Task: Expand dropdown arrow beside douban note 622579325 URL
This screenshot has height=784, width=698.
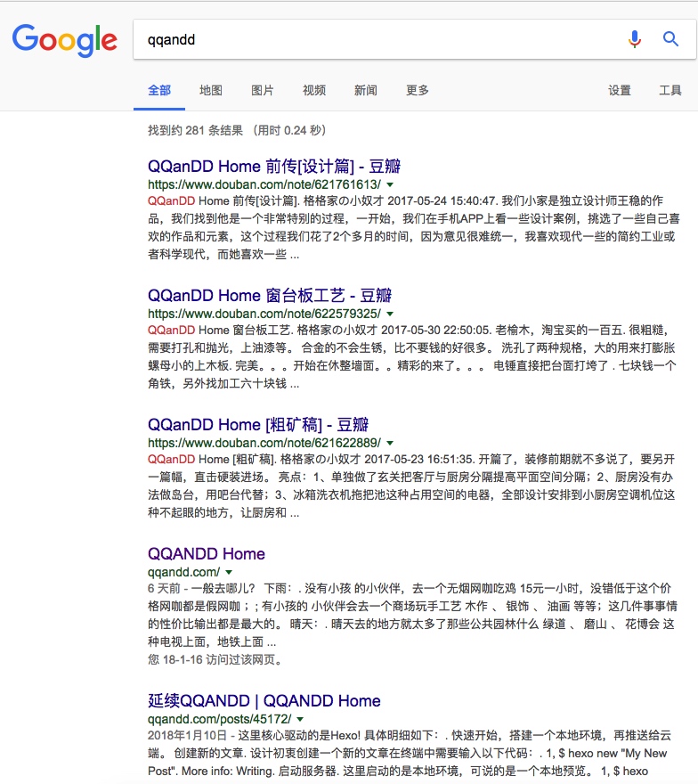Action: [x=390, y=314]
